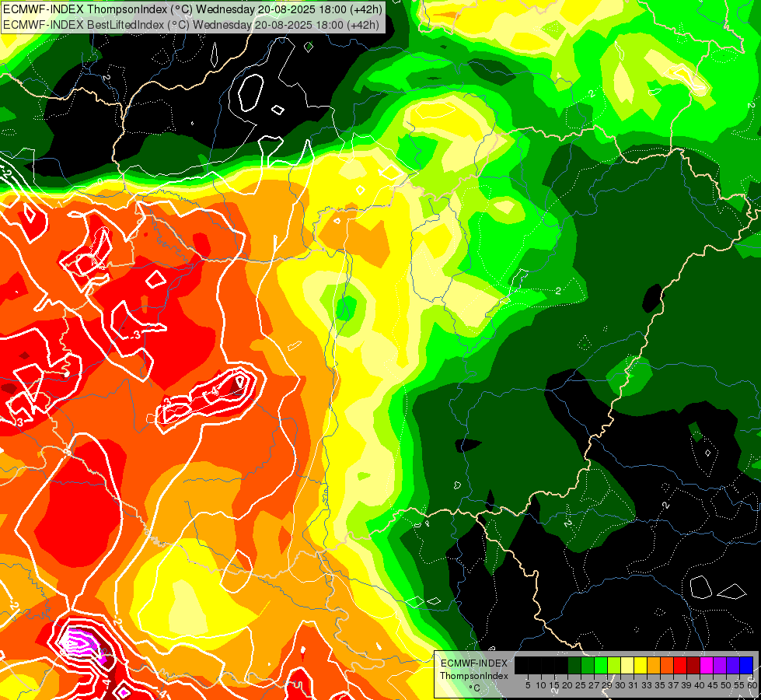Select the dark red 39–40 legend swatch
Image resolution: width=761 pixels, height=700 pixels.
click(x=693, y=665)
